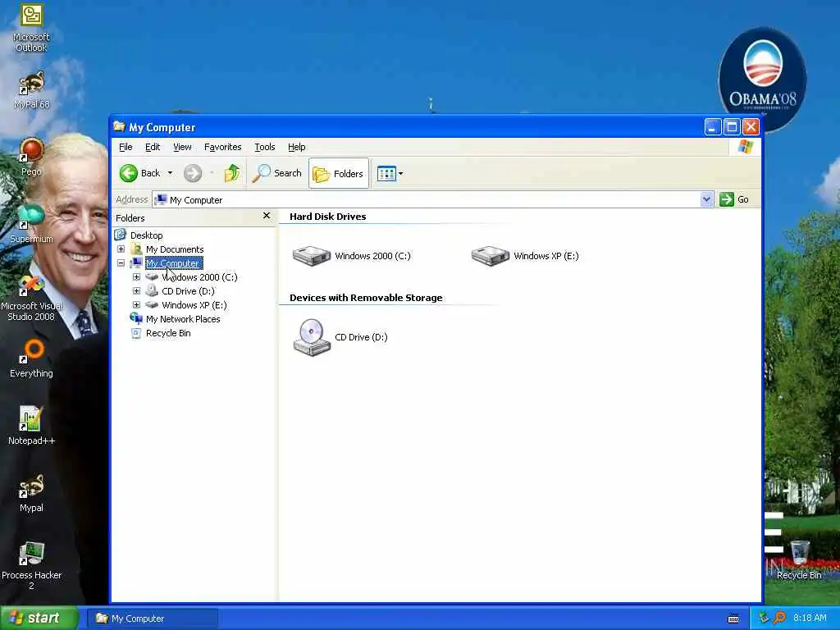Minimize the My Computer window

713,127
